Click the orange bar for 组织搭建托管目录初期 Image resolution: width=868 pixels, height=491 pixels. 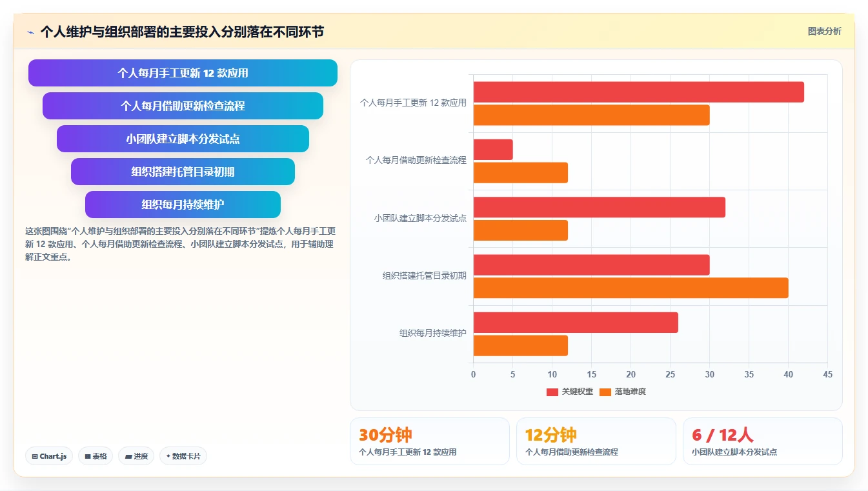click(x=631, y=288)
